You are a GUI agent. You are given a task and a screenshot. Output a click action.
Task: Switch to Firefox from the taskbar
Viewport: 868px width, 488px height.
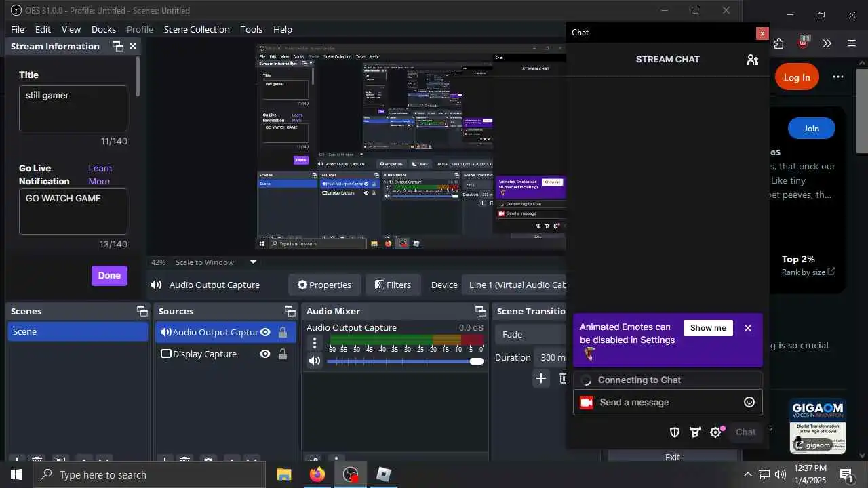coord(317,474)
